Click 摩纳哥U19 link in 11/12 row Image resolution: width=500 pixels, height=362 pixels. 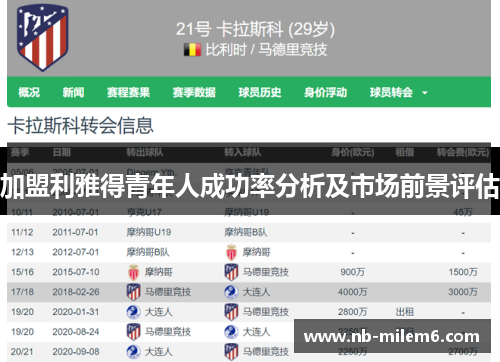[x=149, y=232]
